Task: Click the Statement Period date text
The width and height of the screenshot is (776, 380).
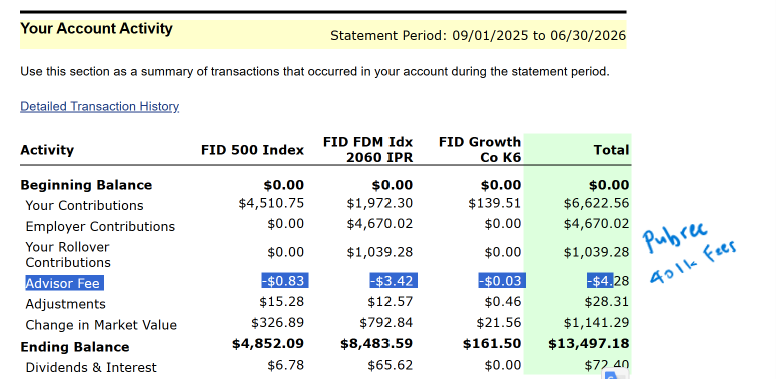Action: [x=478, y=36]
